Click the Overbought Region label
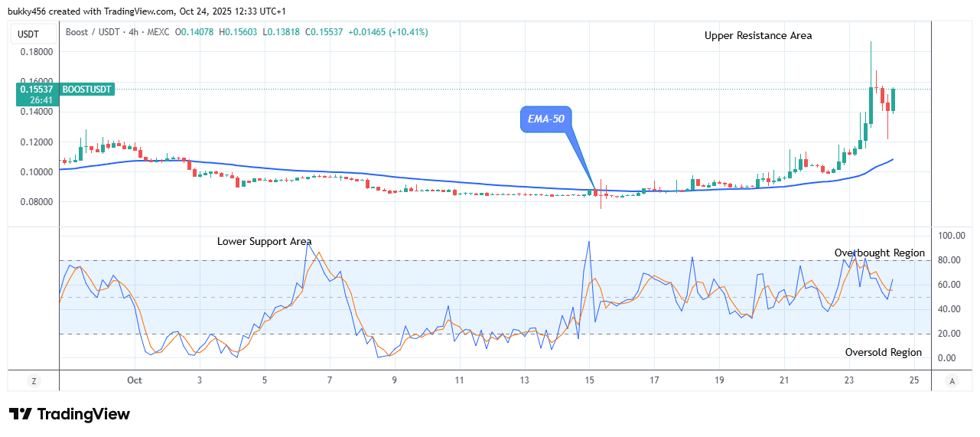980x437 pixels. 879,253
